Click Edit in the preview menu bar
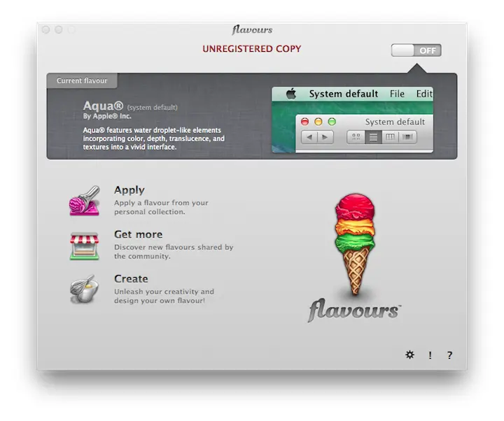 point(424,94)
